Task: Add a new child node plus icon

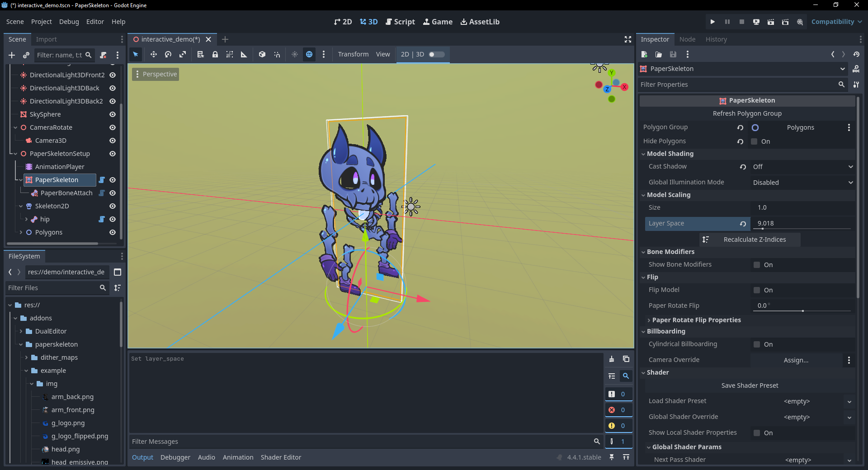Action: [12, 55]
